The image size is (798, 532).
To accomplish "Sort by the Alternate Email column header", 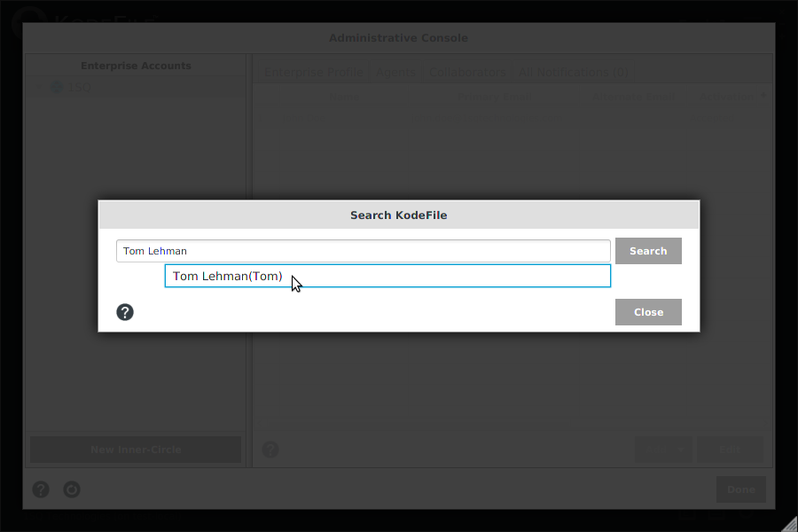I will 634,97.
